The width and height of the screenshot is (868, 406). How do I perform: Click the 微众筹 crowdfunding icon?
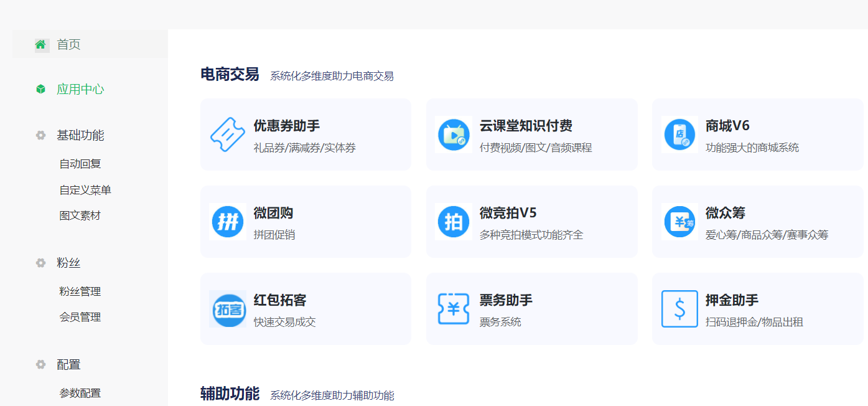[679, 221]
